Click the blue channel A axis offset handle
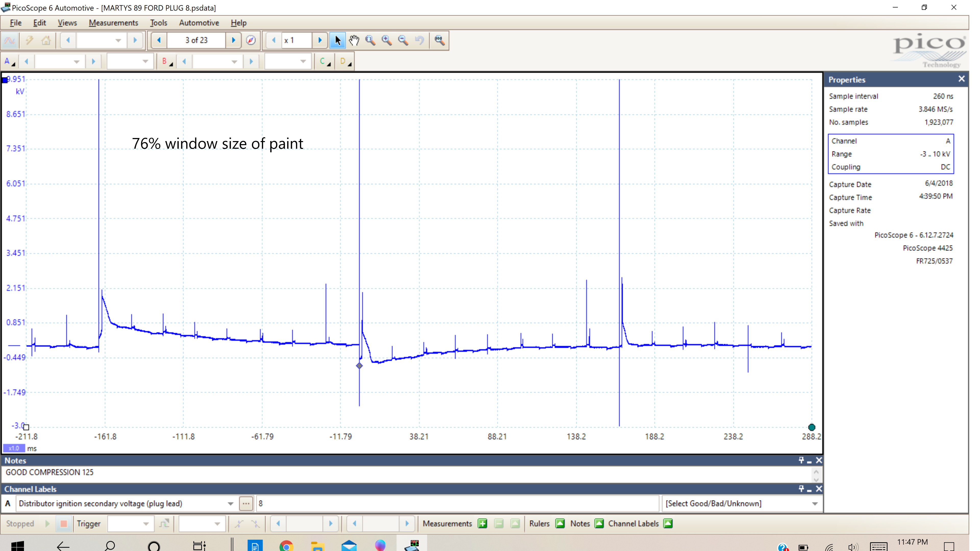Viewport: 980px width, 551px height. [x=5, y=80]
